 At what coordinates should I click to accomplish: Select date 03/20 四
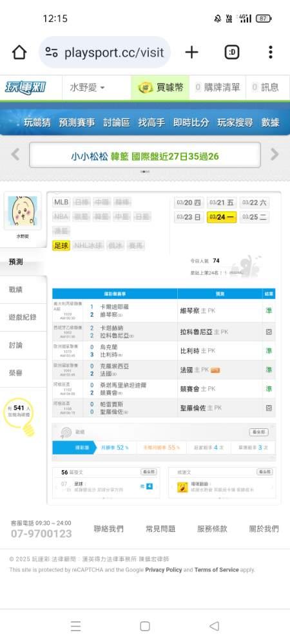tap(189, 202)
